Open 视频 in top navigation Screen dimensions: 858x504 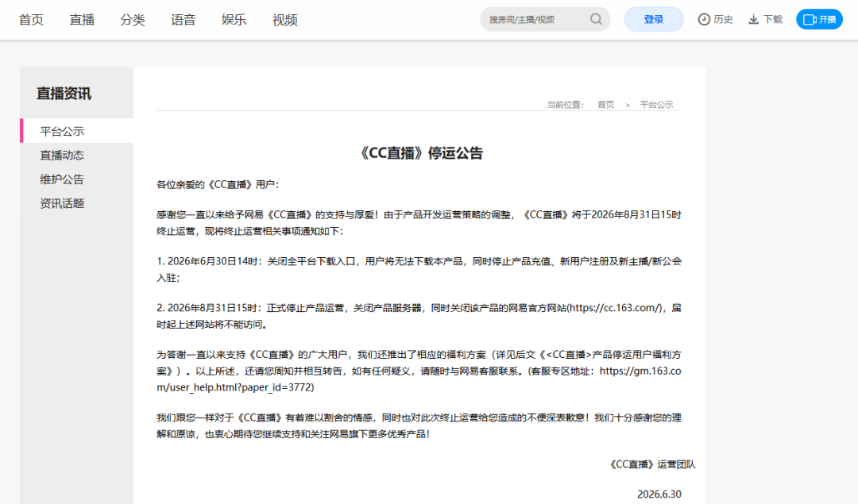click(x=285, y=20)
